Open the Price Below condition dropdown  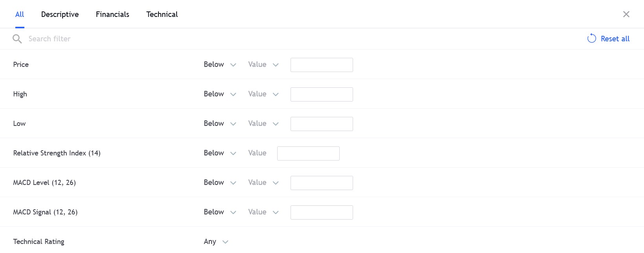(220, 65)
